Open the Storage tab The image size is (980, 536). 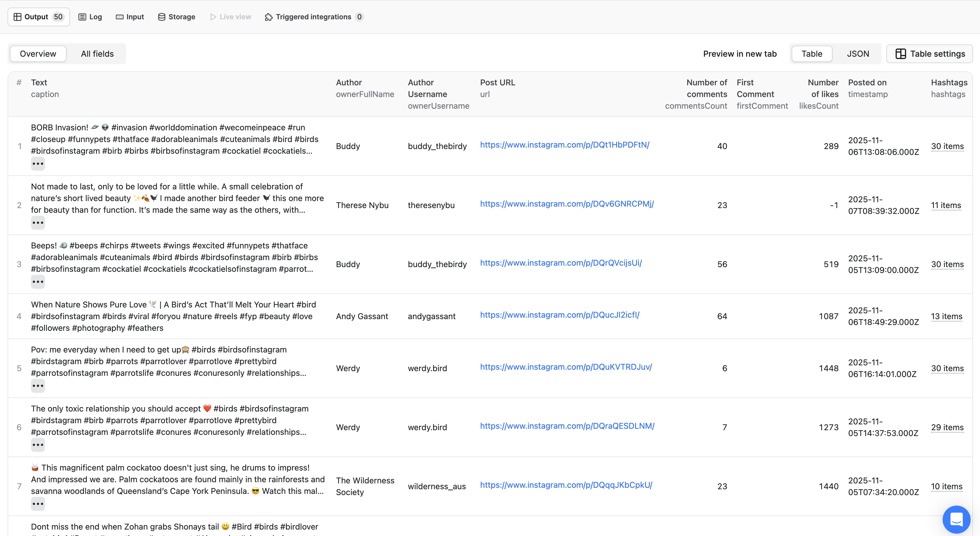(x=176, y=17)
